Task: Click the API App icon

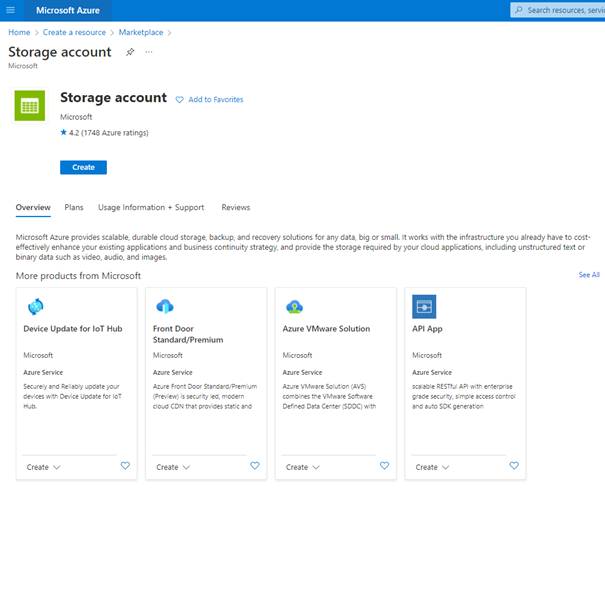Action: [424, 306]
